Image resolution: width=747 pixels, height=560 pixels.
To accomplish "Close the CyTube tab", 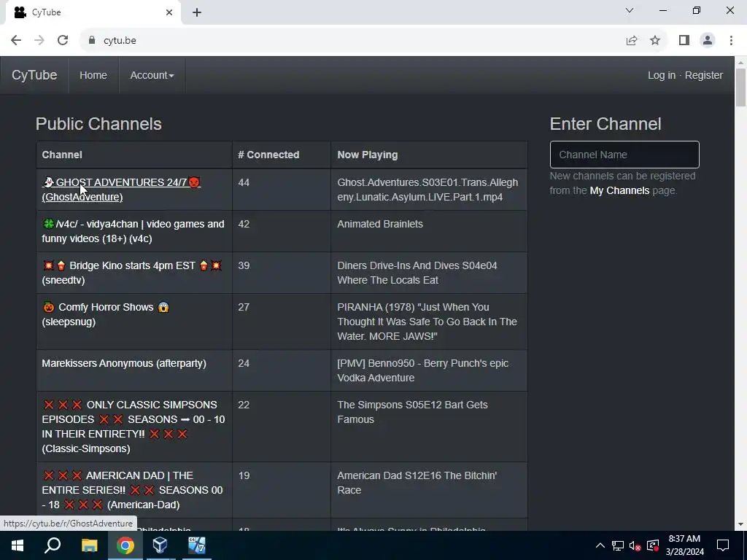I will tap(169, 12).
